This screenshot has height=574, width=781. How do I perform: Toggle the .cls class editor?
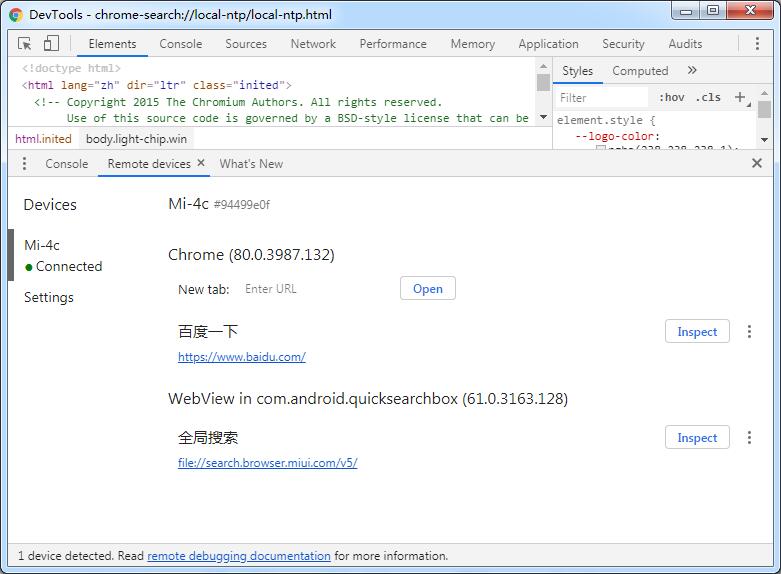708,97
